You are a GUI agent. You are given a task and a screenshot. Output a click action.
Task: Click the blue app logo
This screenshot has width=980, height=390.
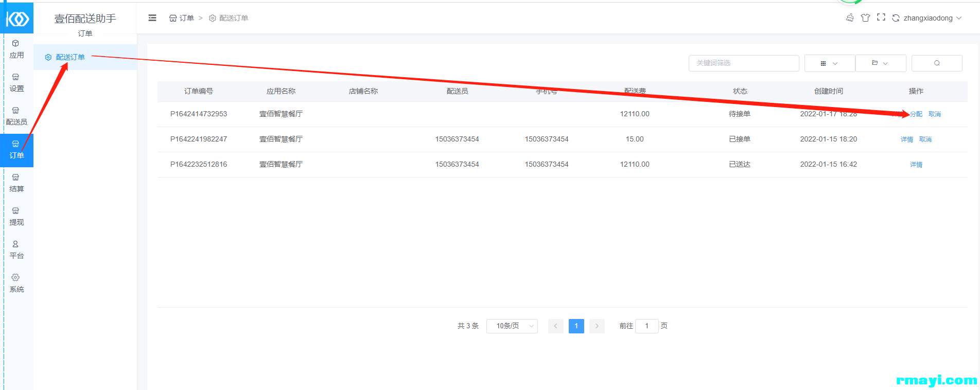tap(17, 19)
